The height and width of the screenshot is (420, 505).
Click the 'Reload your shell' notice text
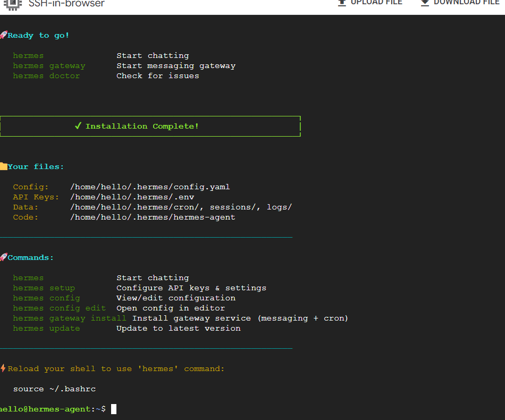click(116, 368)
